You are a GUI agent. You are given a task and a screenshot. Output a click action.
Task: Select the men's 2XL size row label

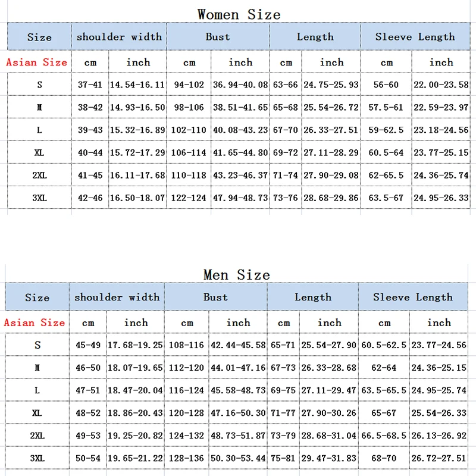click(x=37, y=436)
